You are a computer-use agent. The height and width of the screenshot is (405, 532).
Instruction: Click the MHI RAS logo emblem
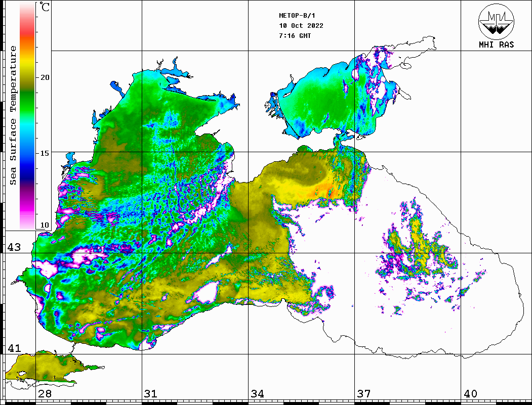(497, 22)
